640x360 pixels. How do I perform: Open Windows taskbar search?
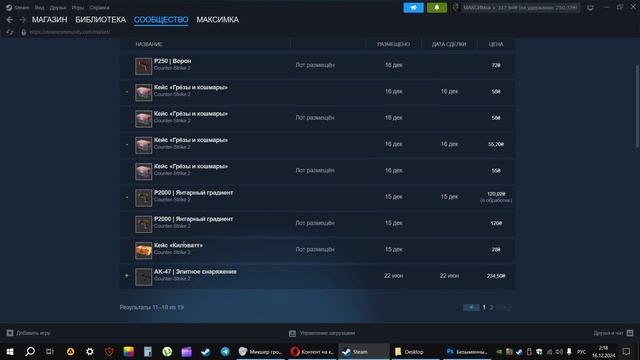point(30,351)
